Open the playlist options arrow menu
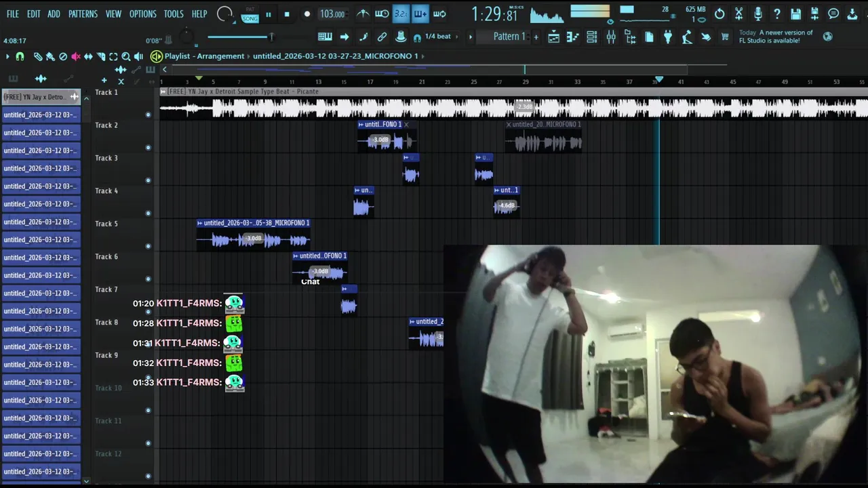This screenshot has width=868, height=488. 7,57
